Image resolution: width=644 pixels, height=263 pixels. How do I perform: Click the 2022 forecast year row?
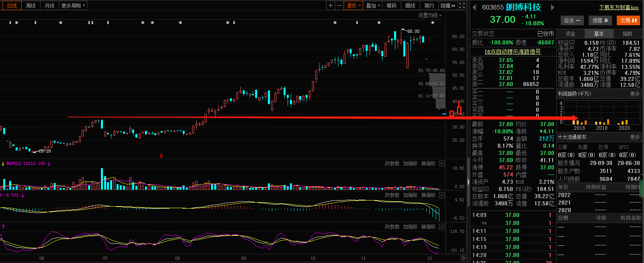pyautogui.click(x=599, y=195)
